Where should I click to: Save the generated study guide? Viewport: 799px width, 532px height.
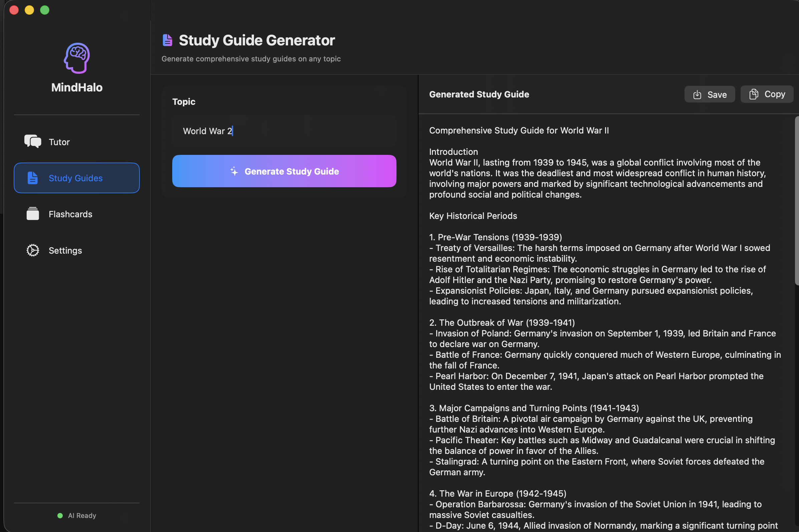709,94
